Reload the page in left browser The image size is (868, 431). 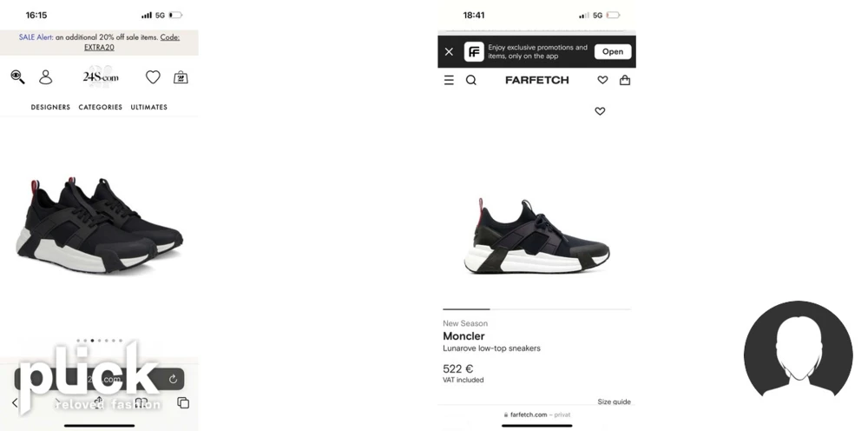coord(173,380)
